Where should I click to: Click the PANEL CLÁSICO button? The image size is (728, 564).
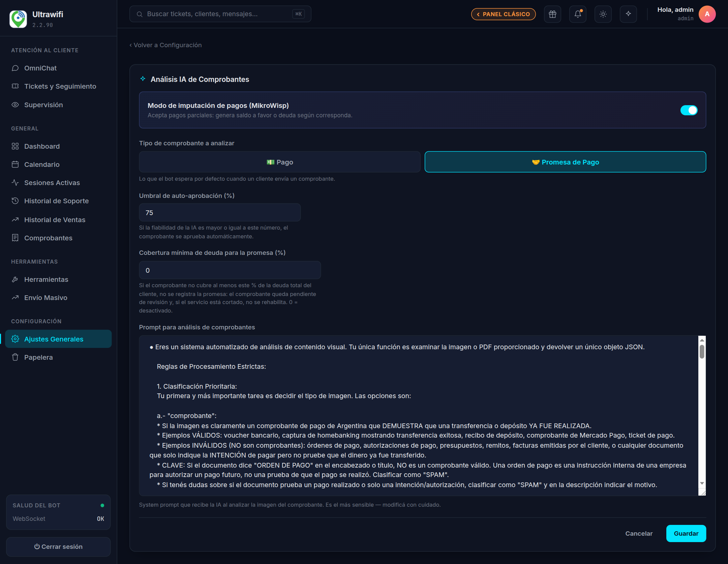click(503, 14)
